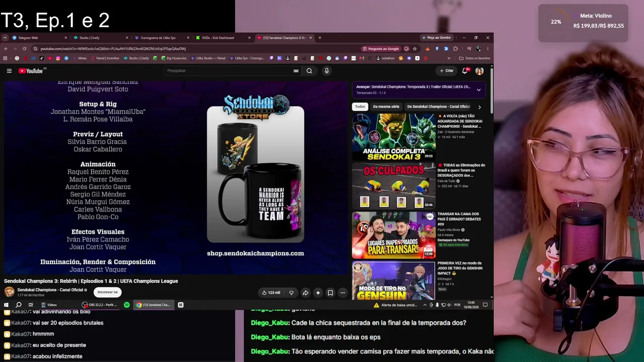Open YouTube notifications bell

465,71
